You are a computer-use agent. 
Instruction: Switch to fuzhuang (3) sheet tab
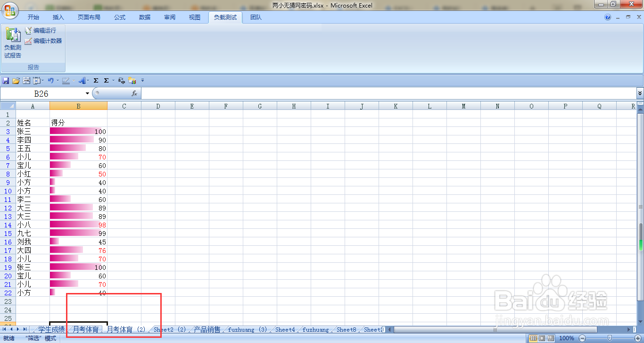248,329
